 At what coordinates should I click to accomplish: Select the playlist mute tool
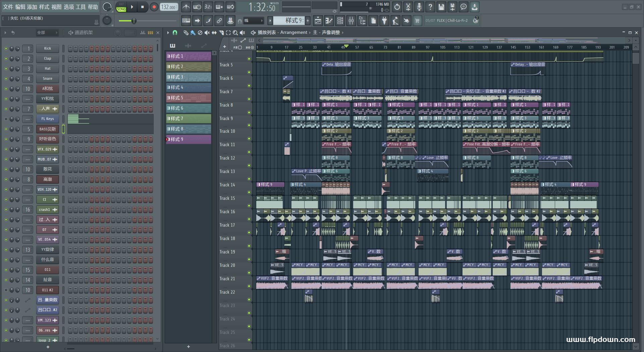point(207,33)
